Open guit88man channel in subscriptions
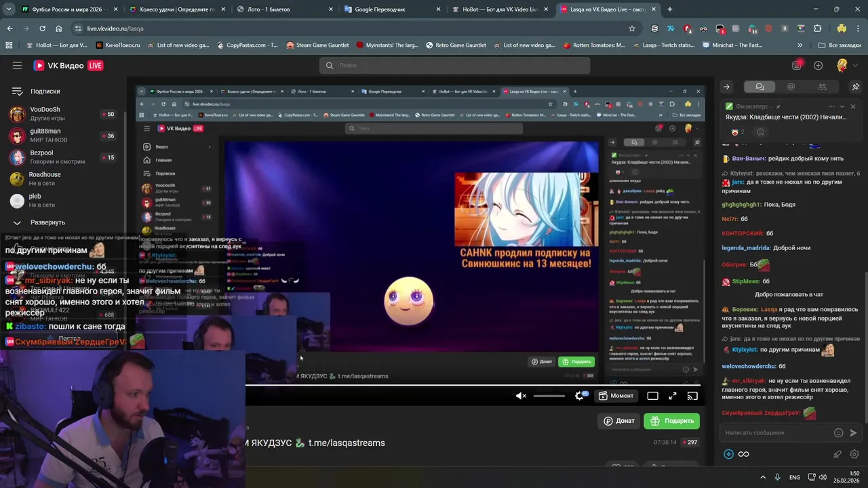 (62, 136)
